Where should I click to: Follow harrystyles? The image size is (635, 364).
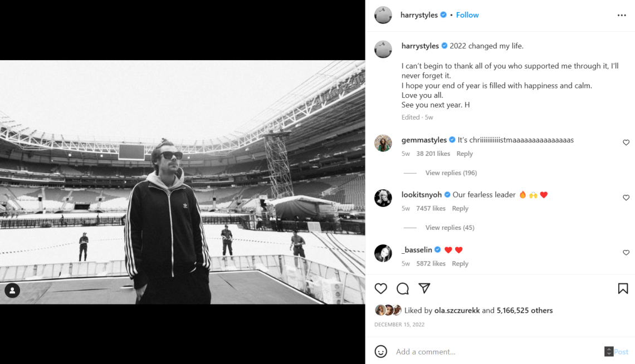click(467, 15)
